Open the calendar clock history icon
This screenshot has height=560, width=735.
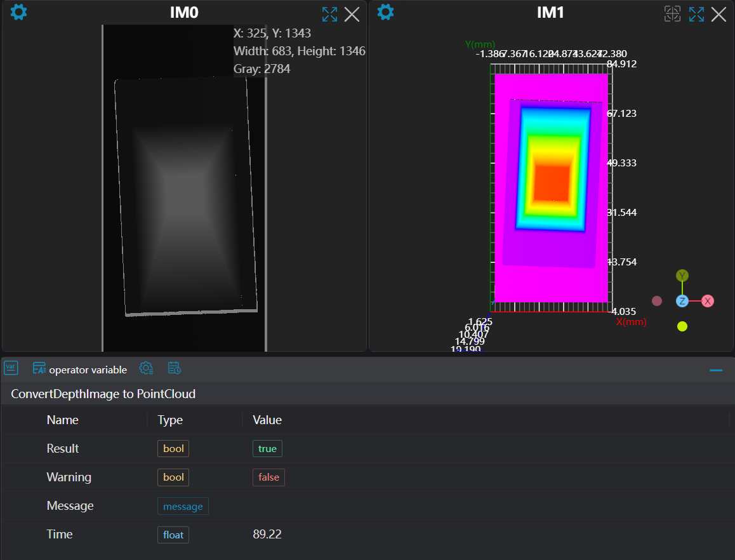click(175, 368)
